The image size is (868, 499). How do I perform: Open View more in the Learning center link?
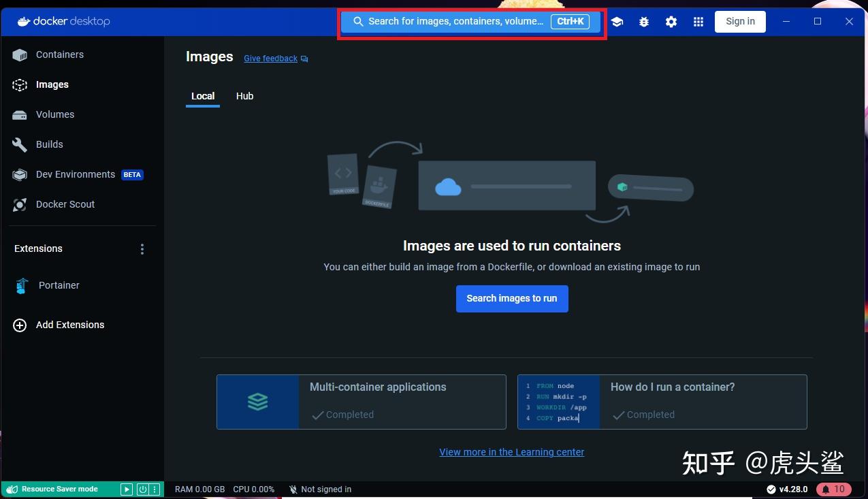(512, 452)
